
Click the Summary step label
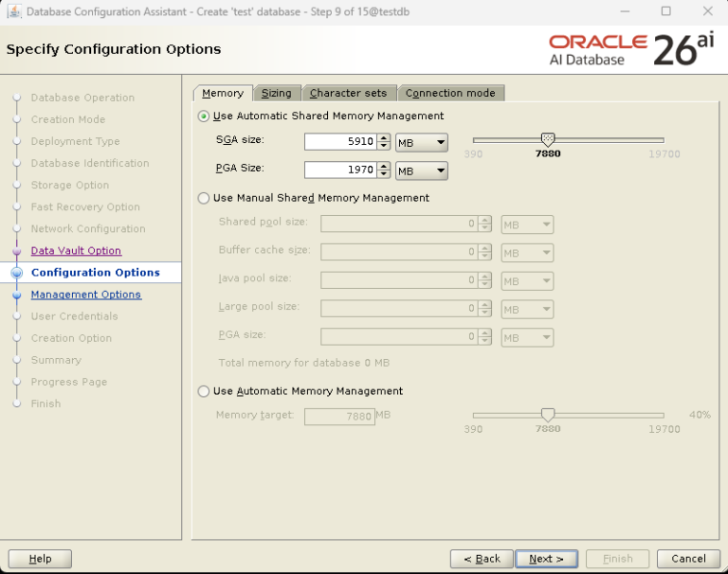tap(56, 360)
